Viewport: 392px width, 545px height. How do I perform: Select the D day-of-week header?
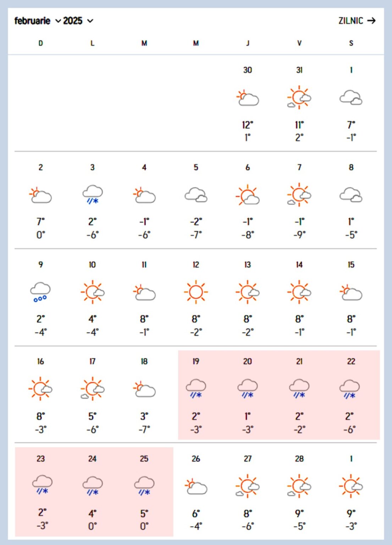pyautogui.click(x=40, y=43)
